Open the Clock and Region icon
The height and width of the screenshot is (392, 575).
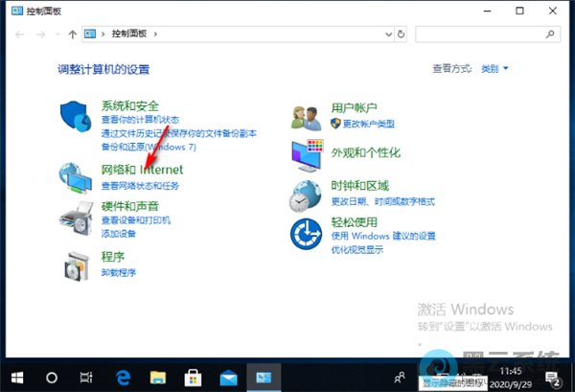(306, 194)
